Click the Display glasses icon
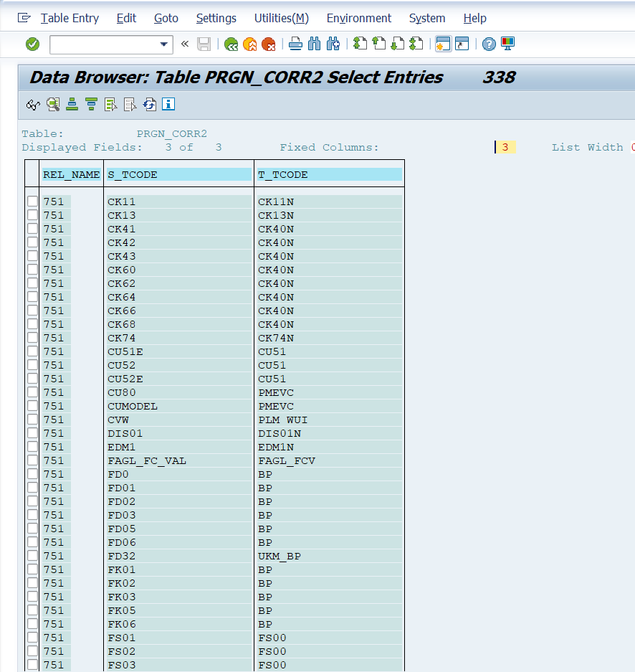 tap(33, 105)
